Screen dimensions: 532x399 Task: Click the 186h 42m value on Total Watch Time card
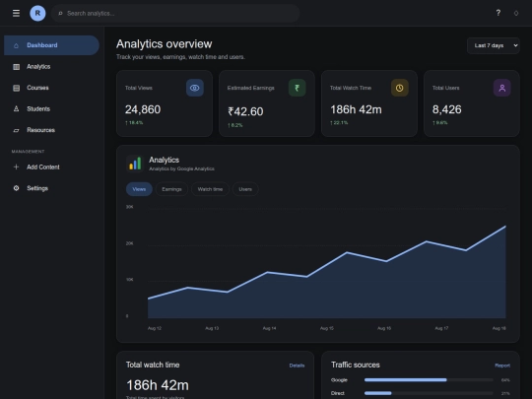(356, 109)
